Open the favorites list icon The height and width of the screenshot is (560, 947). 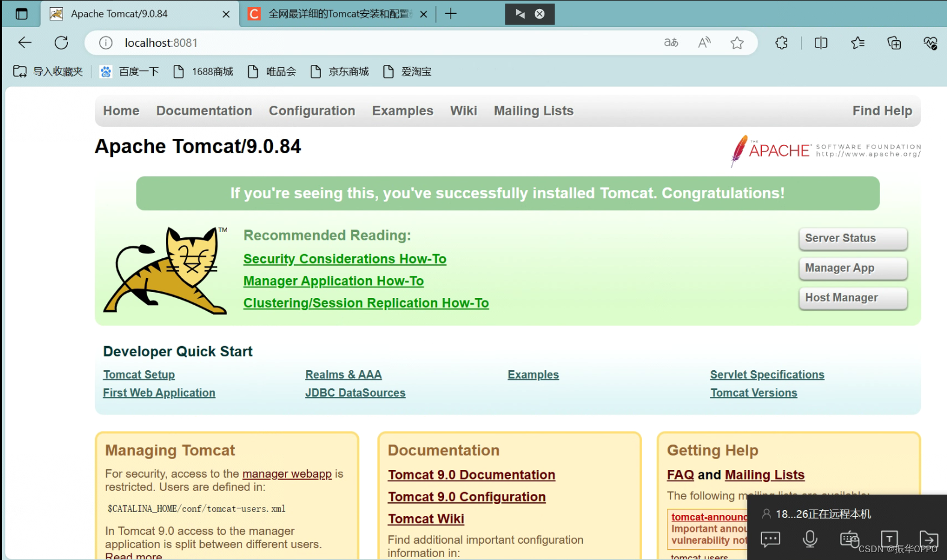click(x=858, y=43)
